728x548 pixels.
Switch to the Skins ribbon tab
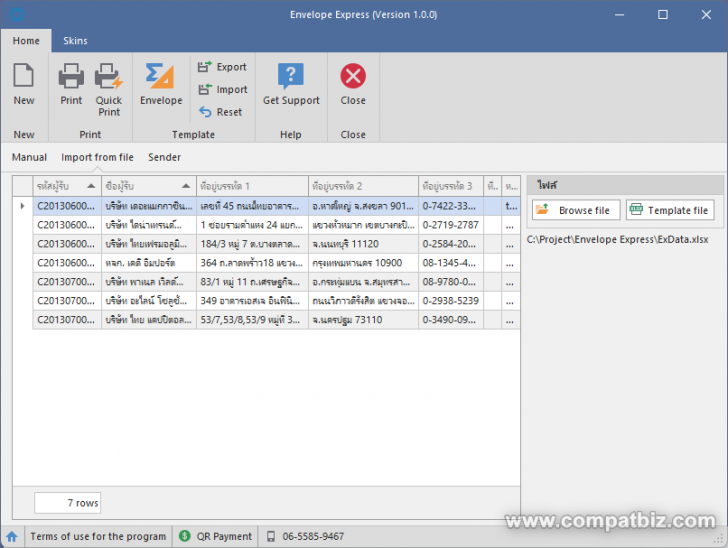[x=75, y=41]
